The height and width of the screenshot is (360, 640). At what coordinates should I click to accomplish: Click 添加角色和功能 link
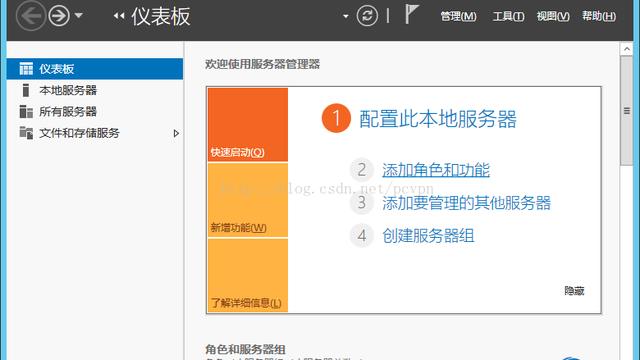pos(436,170)
